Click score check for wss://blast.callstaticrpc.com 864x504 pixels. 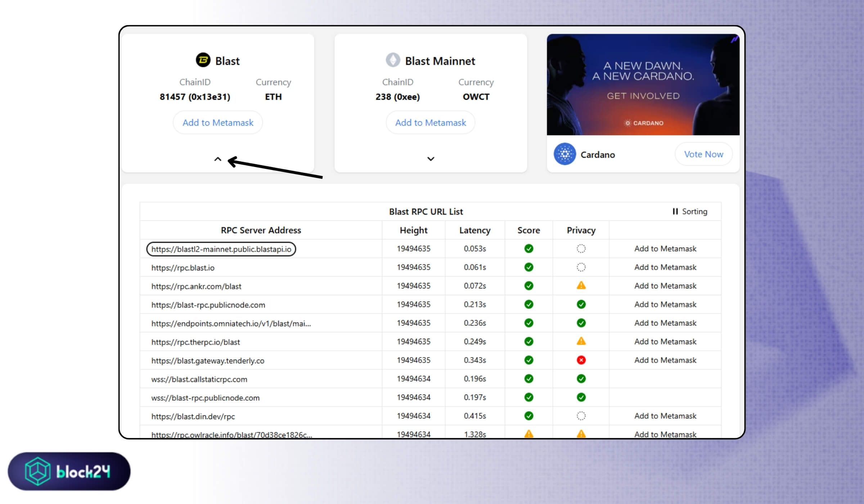[x=528, y=379]
